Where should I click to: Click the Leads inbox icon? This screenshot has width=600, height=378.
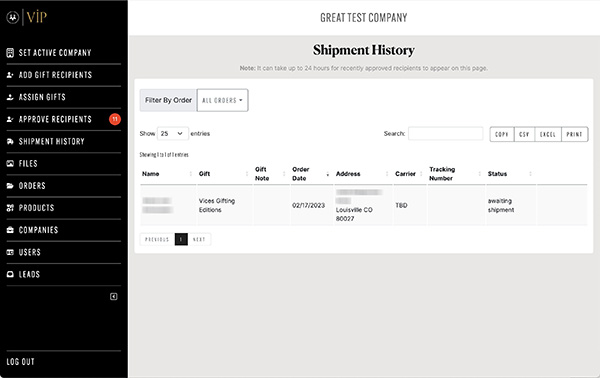(x=10, y=275)
